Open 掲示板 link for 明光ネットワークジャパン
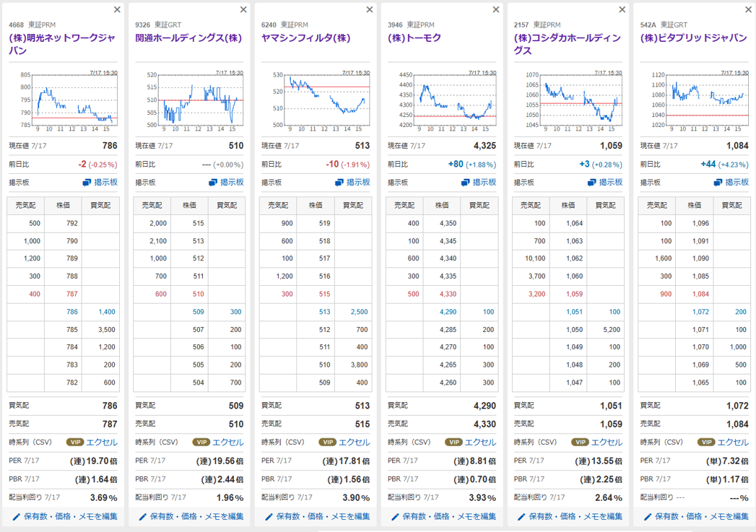Screen dimensions: 756x532 click(100, 182)
